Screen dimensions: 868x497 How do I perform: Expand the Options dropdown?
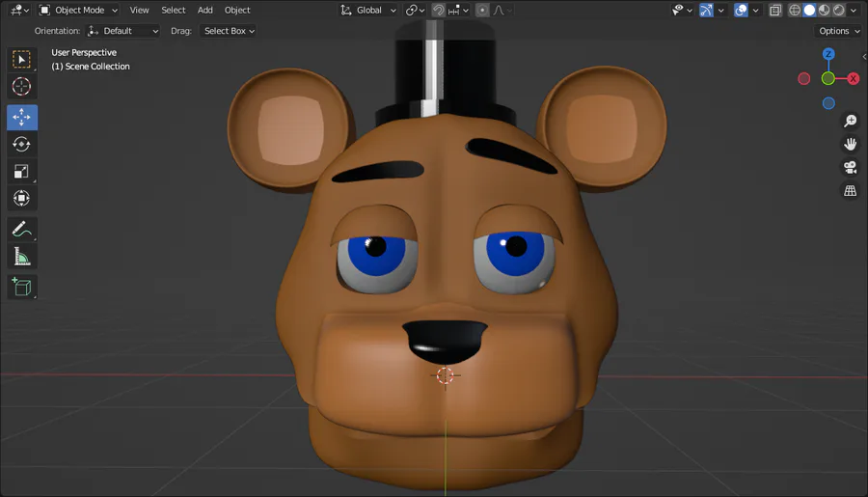(839, 31)
